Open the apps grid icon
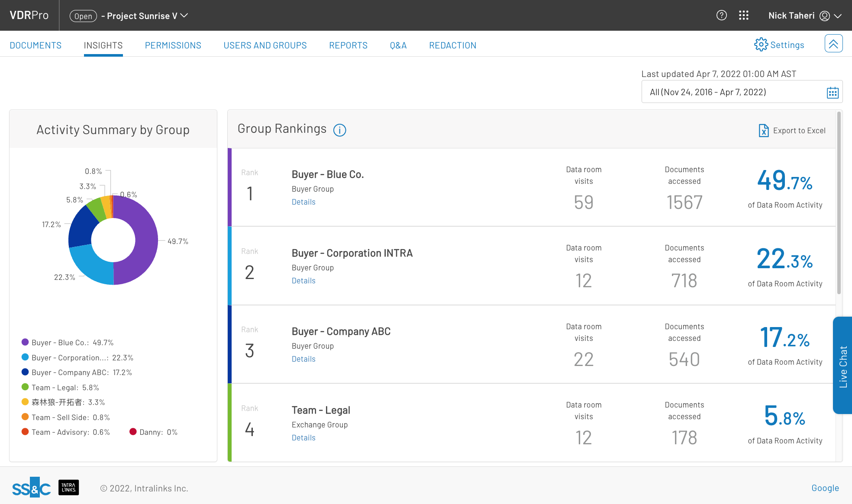This screenshot has height=504, width=852. (x=744, y=15)
